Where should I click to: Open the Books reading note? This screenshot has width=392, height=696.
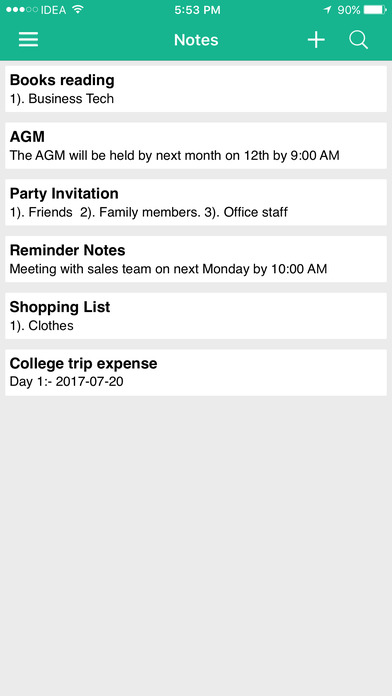click(196, 89)
